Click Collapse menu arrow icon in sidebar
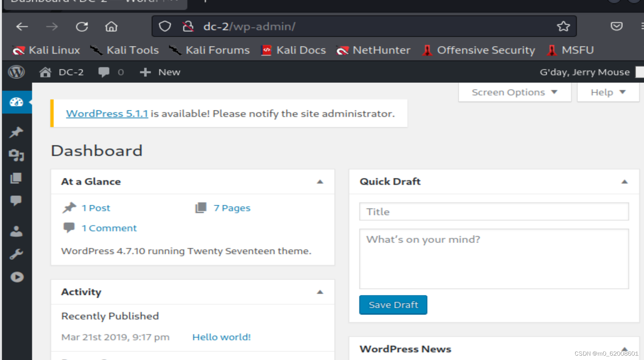This screenshot has height=360, width=644. (17, 277)
